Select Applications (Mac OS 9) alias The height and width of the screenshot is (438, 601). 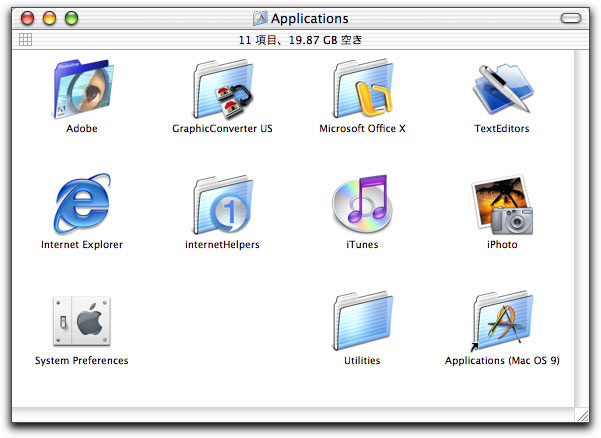tap(501, 321)
